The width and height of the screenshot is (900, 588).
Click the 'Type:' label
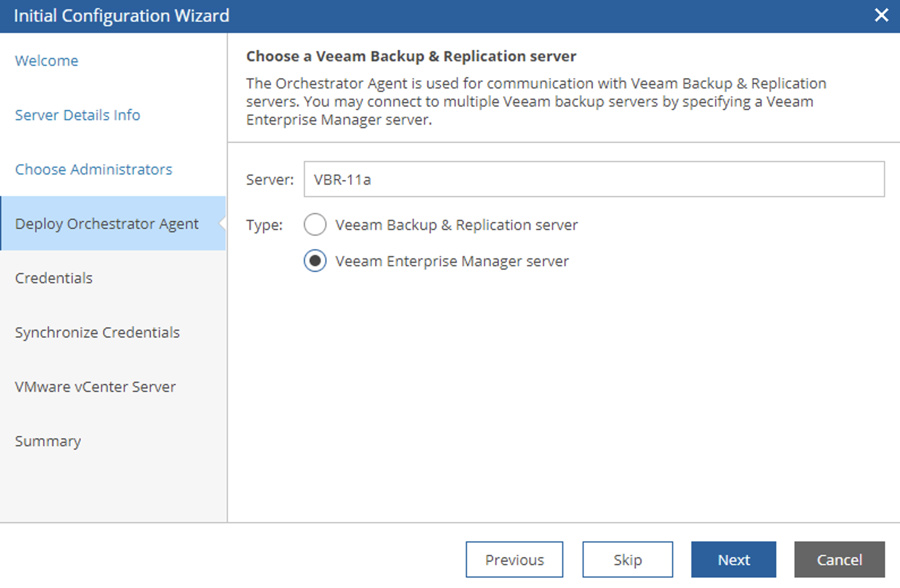(x=264, y=225)
